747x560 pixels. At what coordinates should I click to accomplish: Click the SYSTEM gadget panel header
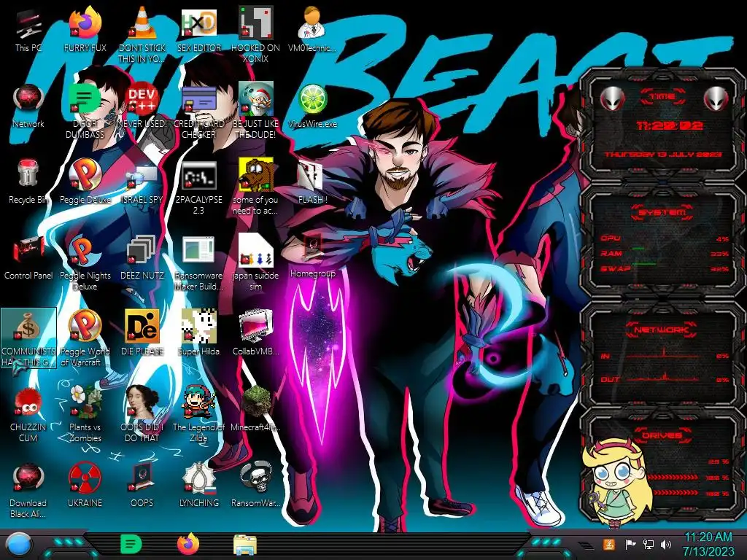[662, 212]
